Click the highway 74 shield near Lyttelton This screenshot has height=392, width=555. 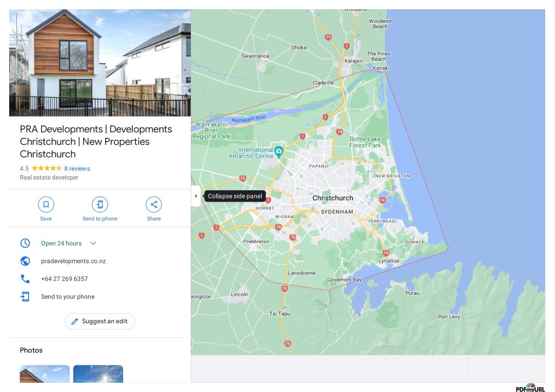click(386, 253)
